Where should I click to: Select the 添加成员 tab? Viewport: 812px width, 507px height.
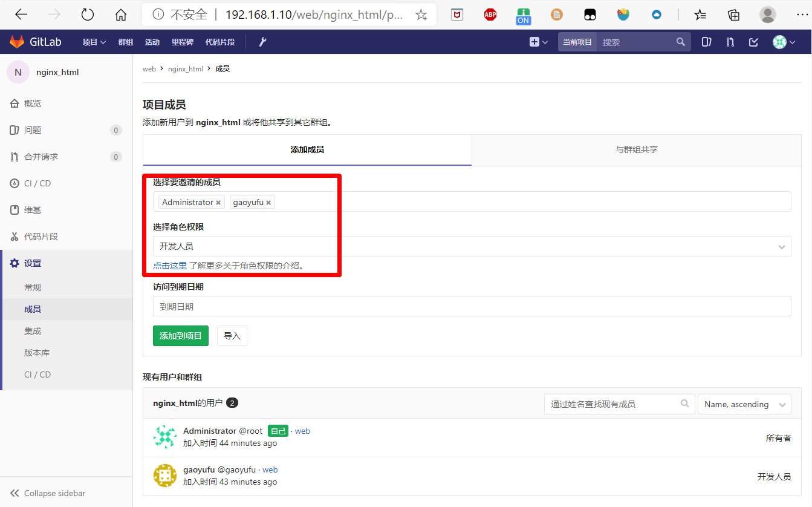[x=307, y=150]
